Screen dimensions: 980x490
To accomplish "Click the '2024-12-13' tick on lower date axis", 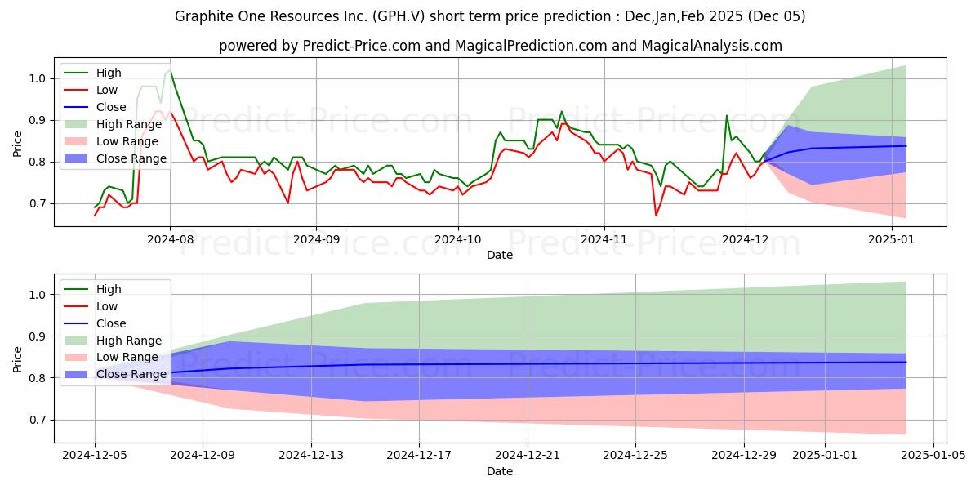I will pos(311,457).
